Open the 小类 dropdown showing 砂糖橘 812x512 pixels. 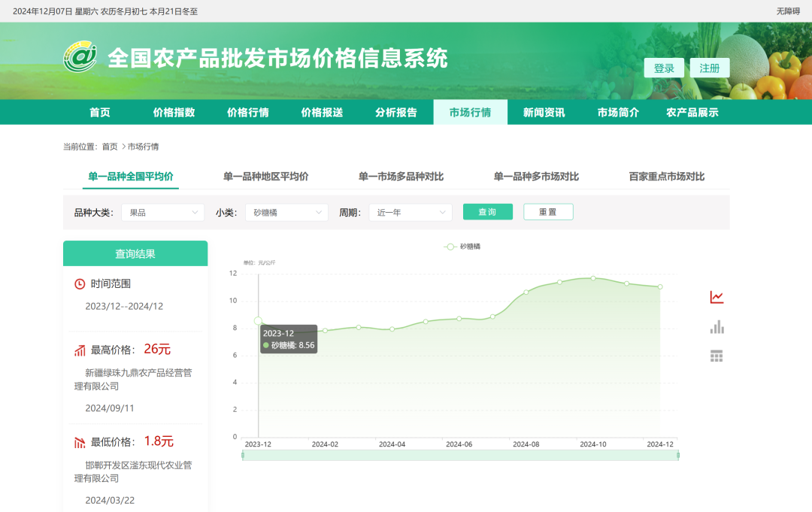(286, 212)
